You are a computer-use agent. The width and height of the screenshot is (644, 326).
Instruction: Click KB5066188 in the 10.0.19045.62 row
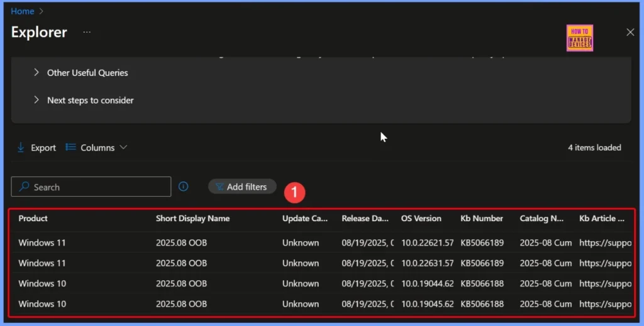point(482,304)
